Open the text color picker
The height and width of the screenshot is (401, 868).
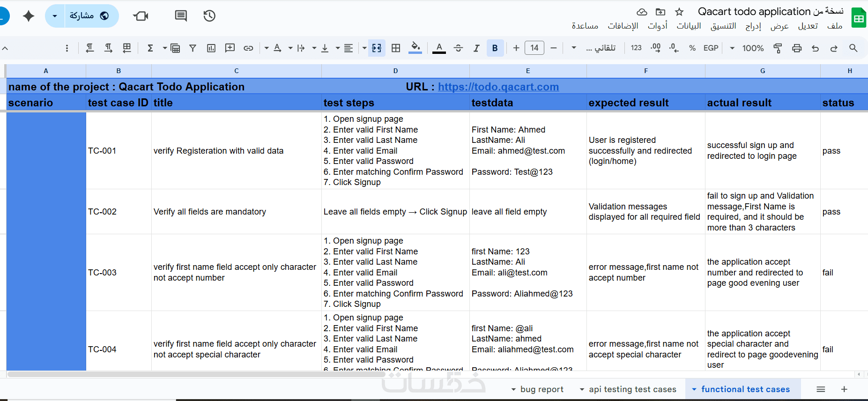(x=439, y=48)
